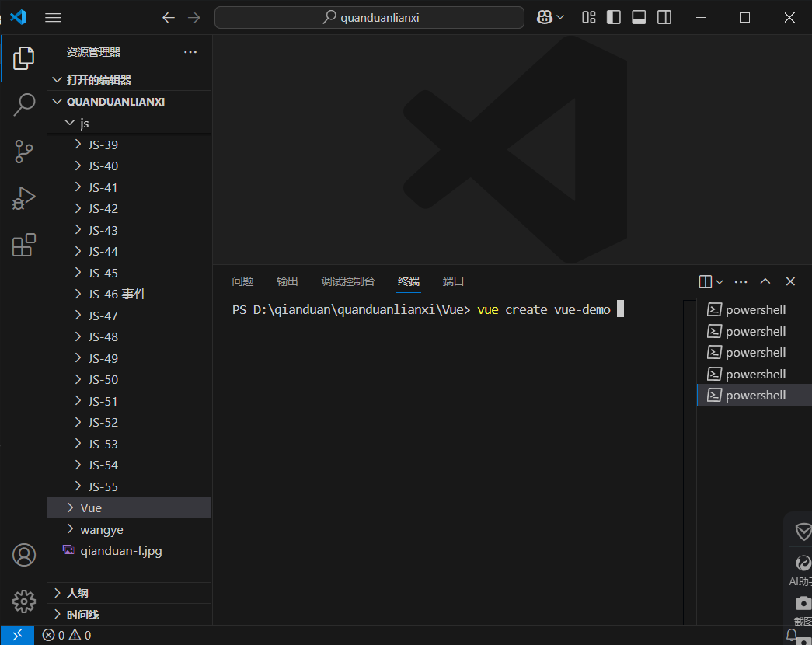
Task: Switch to the 端口 tab
Action: coord(453,281)
